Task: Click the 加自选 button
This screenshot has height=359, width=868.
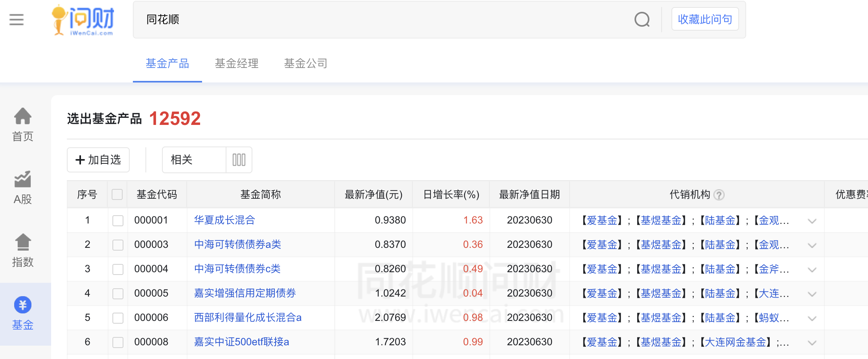Action: [98, 160]
